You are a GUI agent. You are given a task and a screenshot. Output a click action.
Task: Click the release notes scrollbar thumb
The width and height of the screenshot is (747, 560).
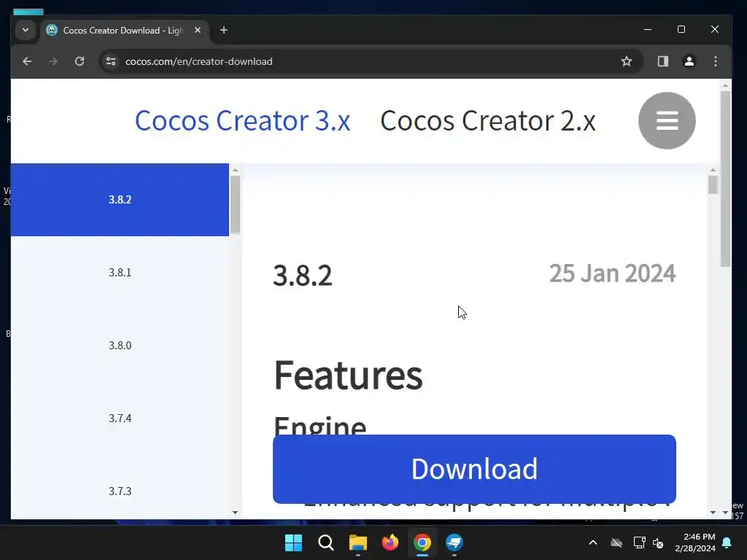click(713, 185)
